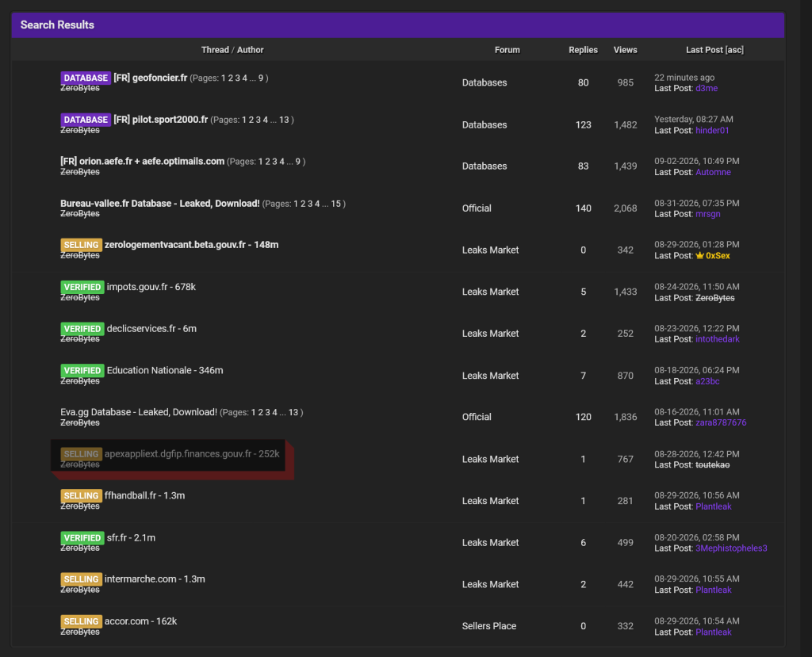Open the [FR] pilot.sport2000.fr thread
812x657 pixels.
pyautogui.click(x=160, y=120)
